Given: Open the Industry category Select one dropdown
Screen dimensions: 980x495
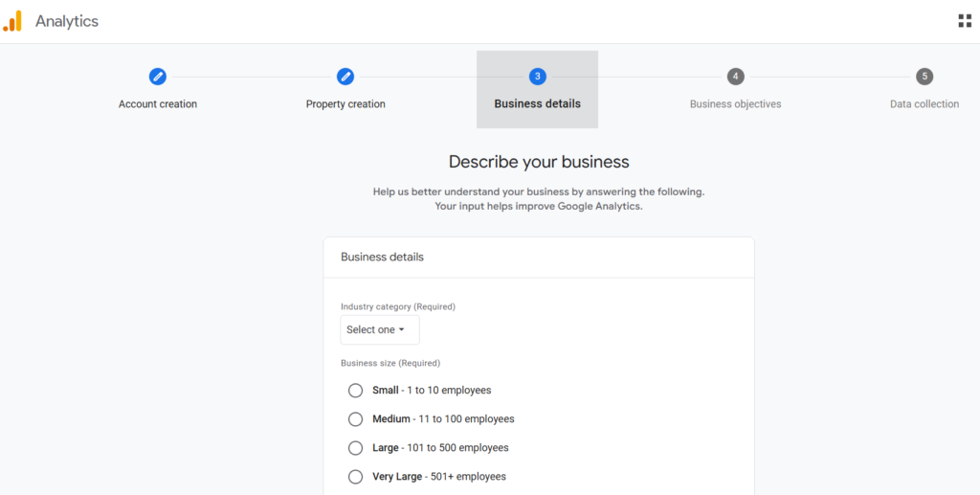Looking at the screenshot, I should [x=380, y=330].
